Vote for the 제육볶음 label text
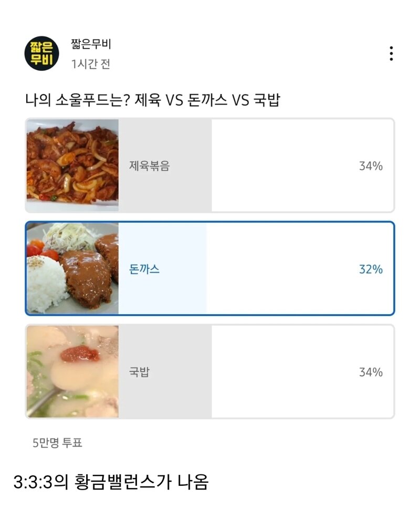The image size is (420, 530). click(150, 166)
